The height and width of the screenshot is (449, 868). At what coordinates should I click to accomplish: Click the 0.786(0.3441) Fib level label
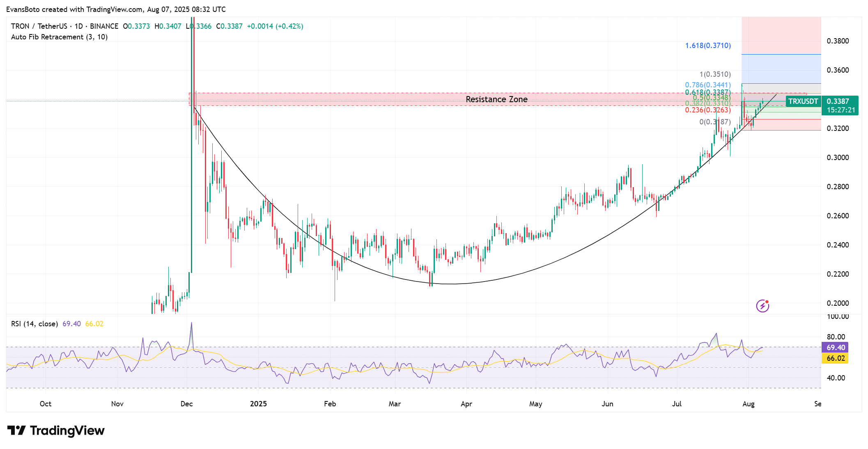(708, 85)
